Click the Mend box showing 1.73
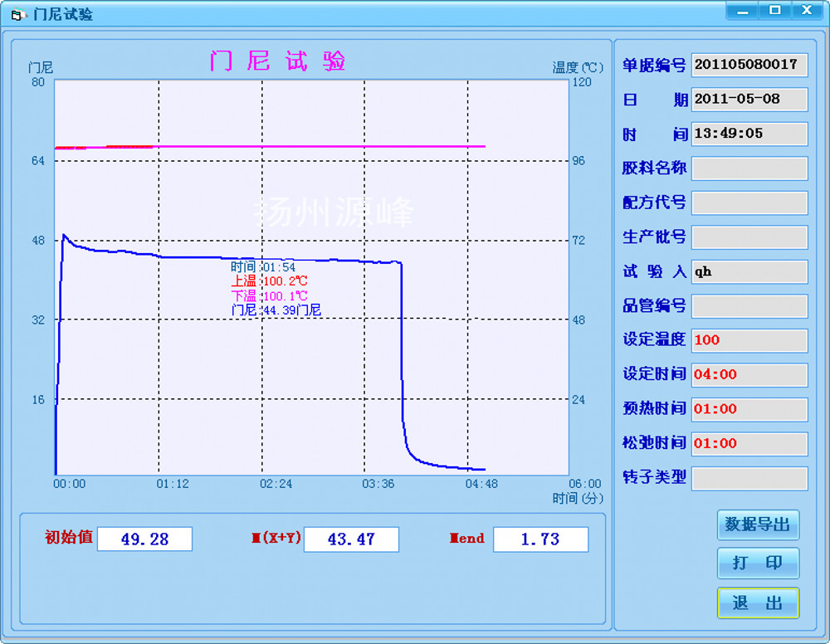 click(x=540, y=539)
